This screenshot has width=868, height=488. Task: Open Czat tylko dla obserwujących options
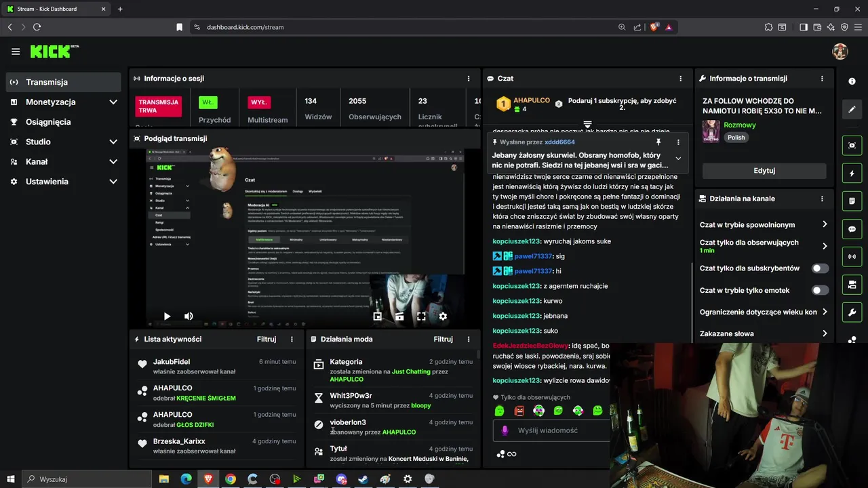[764, 246]
